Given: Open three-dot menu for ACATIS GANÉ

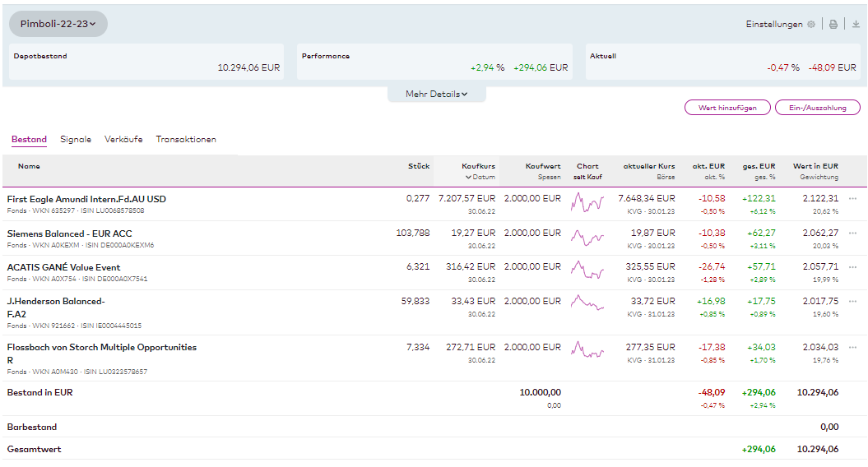Looking at the screenshot, I should click(852, 267).
